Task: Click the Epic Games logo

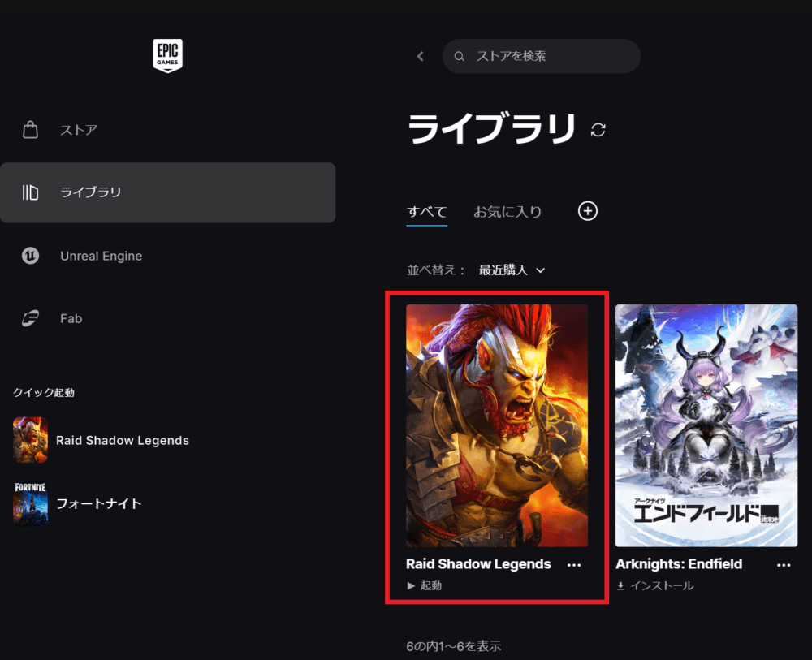Action: coord(167,55)
